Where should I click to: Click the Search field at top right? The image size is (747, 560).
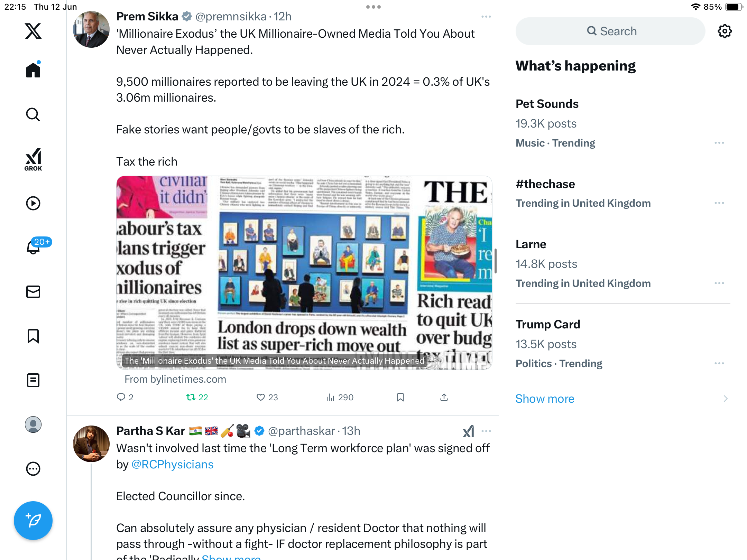point(610,31)
